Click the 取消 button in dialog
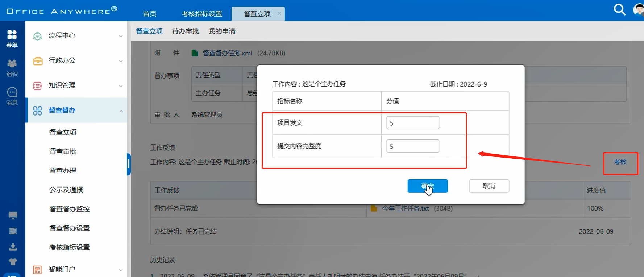The height and width of the screenshot is (277, 644). 489,186
